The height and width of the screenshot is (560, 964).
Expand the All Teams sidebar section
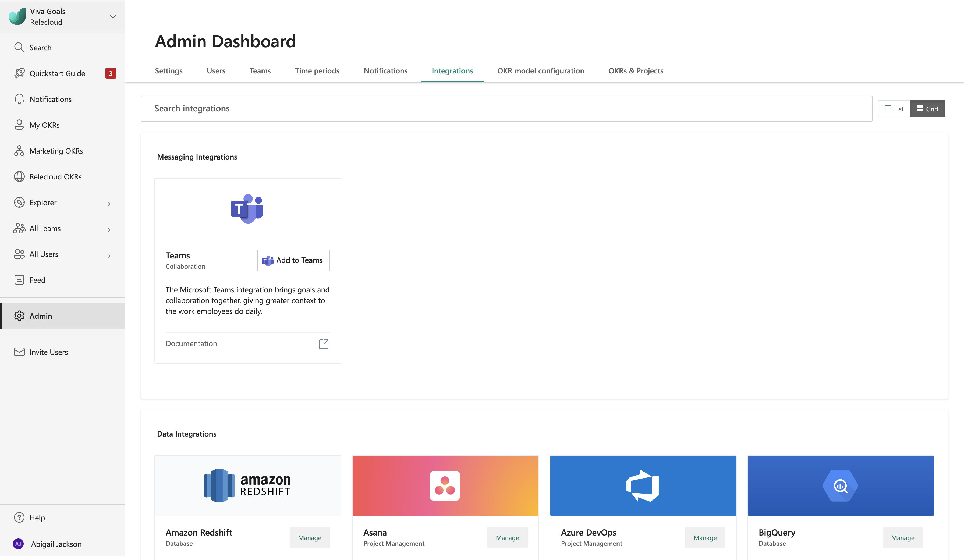[x=109, y=228]
